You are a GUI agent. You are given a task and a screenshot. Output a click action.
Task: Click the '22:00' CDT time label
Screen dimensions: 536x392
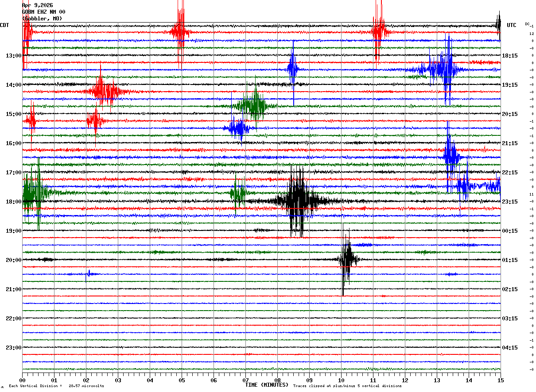13,319
